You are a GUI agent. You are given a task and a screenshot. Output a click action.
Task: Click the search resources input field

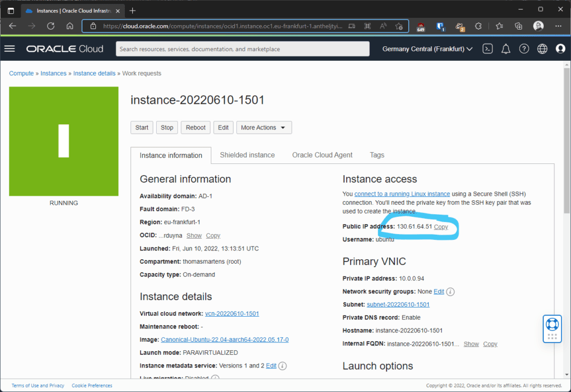[x=242, y=49]
